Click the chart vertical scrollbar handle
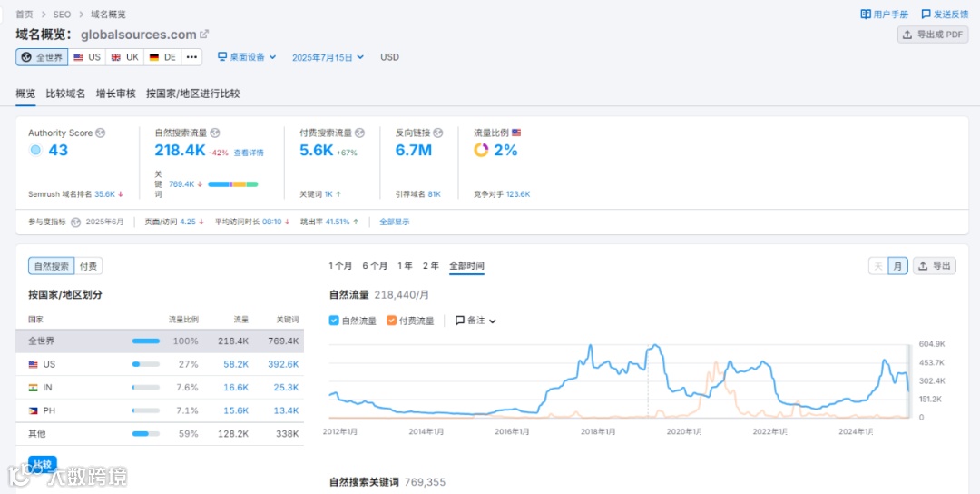This screenshot has height=494, width=980. coord(909,380)
